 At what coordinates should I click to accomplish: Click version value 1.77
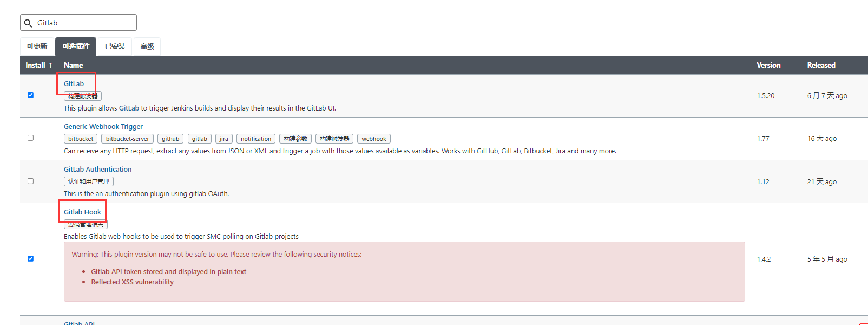[x=763, y=139]
